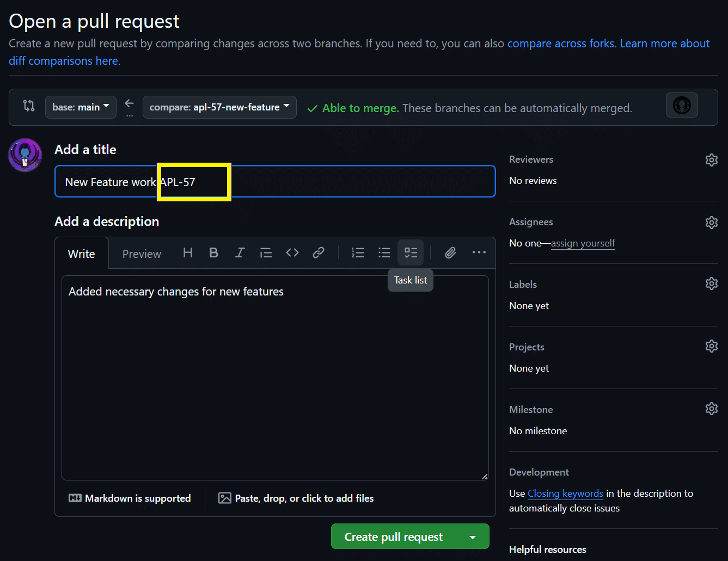Select the Write tab
The width and height of the screenshot is (728, 561).
pyautogui.click(x=81, y=254)
